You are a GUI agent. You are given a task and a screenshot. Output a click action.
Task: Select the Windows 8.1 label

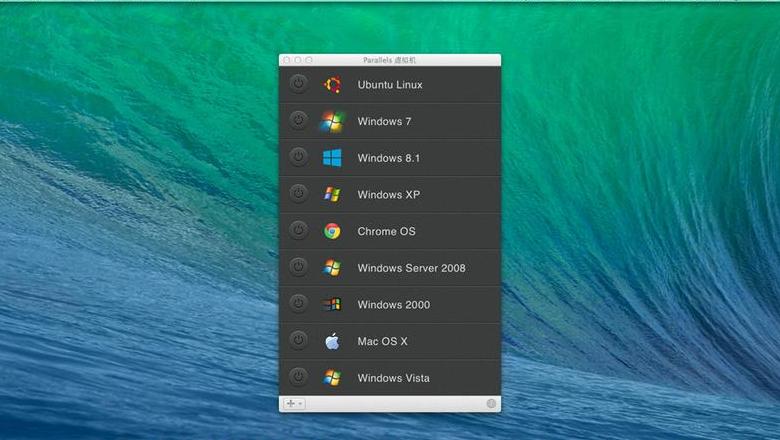(389, 158)
